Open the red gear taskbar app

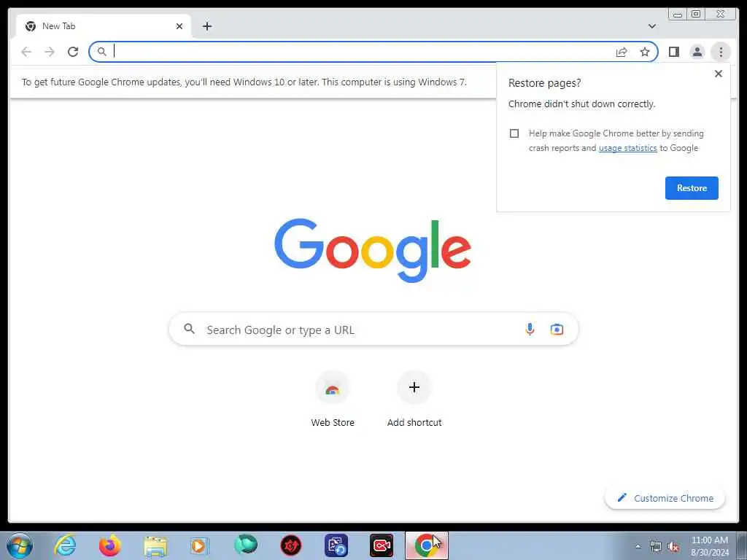pyautogui.click(x=290, y=545)
